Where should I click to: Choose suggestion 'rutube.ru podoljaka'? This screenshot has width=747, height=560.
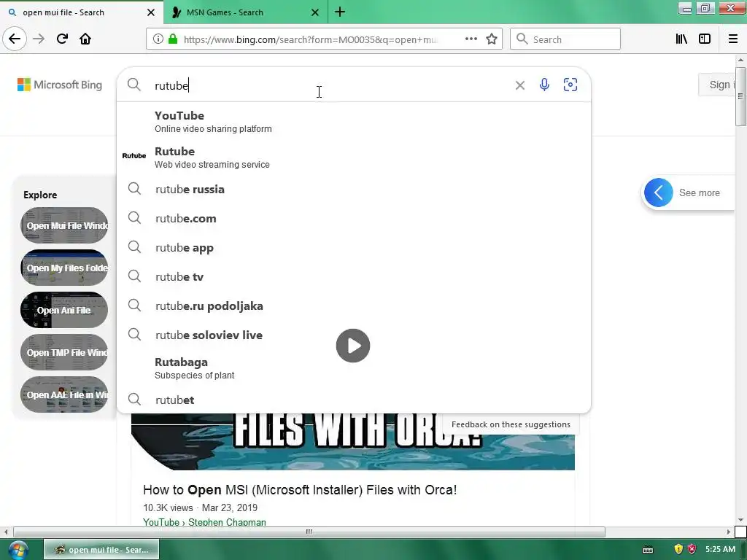[x=354, y=306]
